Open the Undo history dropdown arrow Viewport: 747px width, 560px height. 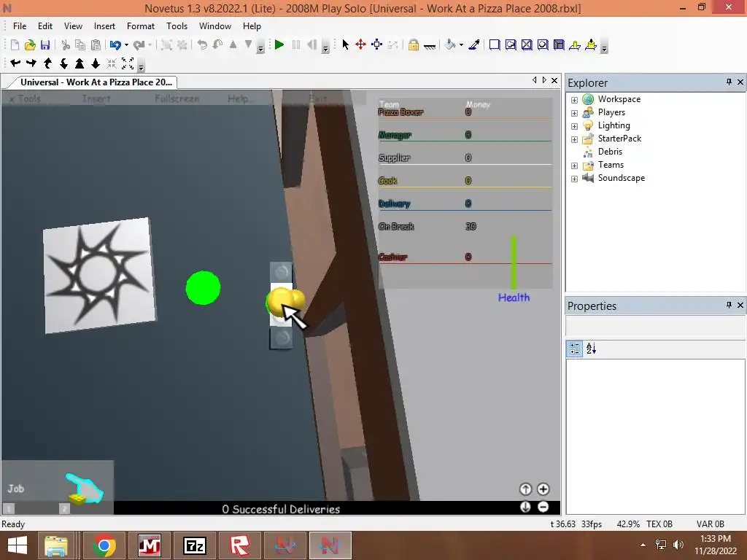[x=126, y=44]
